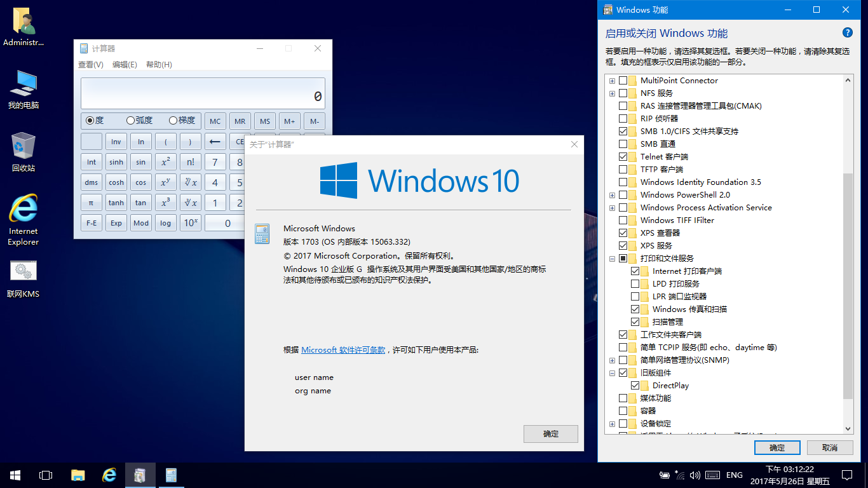The height and width of the screenshot is (488, 868).
Task: Launch Internet Explorer from the taskbar
Action: [109, 475]
